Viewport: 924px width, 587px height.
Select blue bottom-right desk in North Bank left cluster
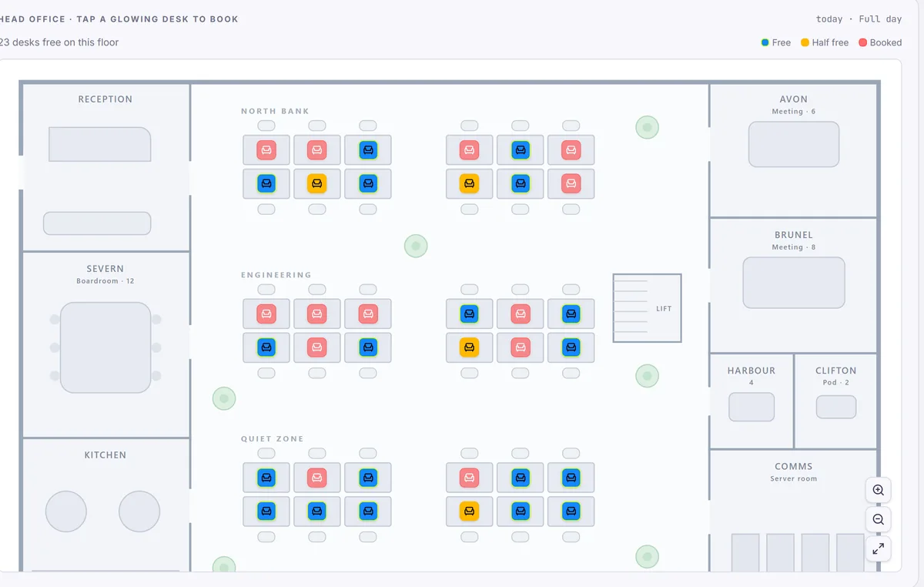coord(368,184)
